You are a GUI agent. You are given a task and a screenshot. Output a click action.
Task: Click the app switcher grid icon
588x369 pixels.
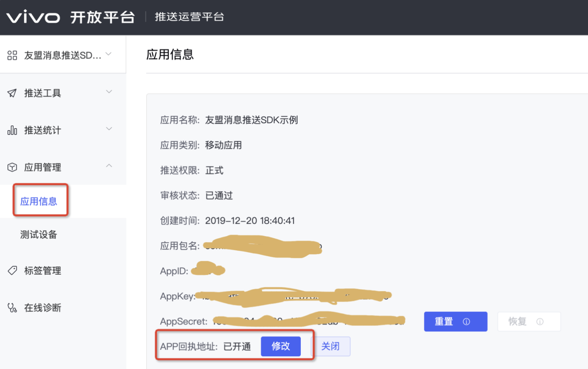click(x=12, y=55)
